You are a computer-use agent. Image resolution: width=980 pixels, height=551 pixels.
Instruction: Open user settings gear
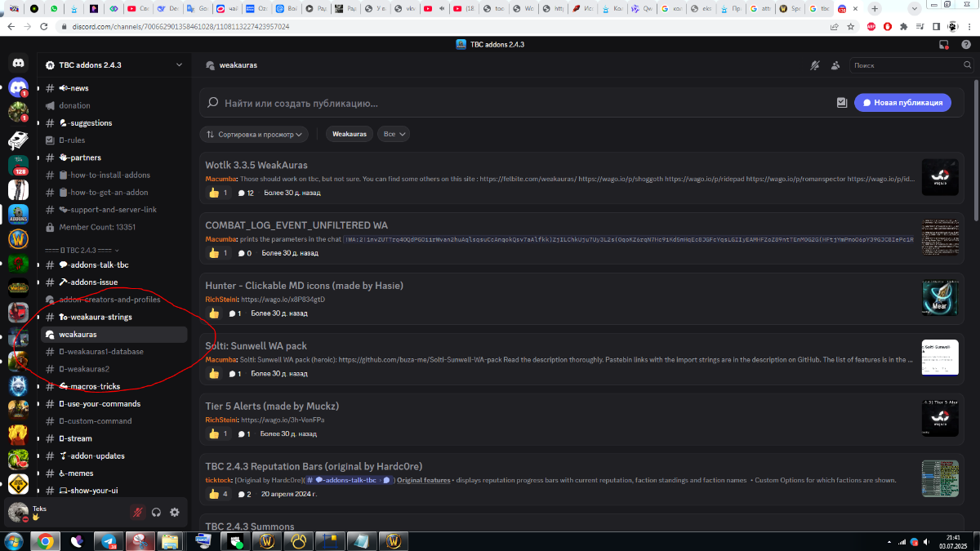tap(174, 512)
